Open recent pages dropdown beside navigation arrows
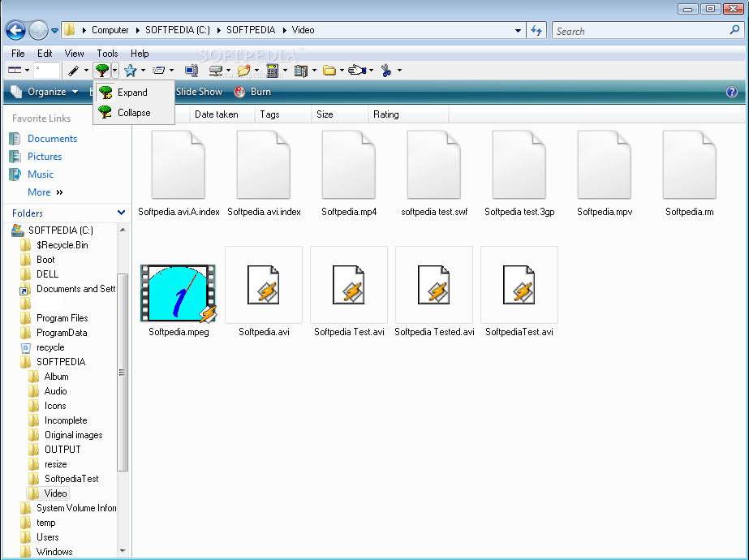This screenshot has height=560, width=749. 54,31
